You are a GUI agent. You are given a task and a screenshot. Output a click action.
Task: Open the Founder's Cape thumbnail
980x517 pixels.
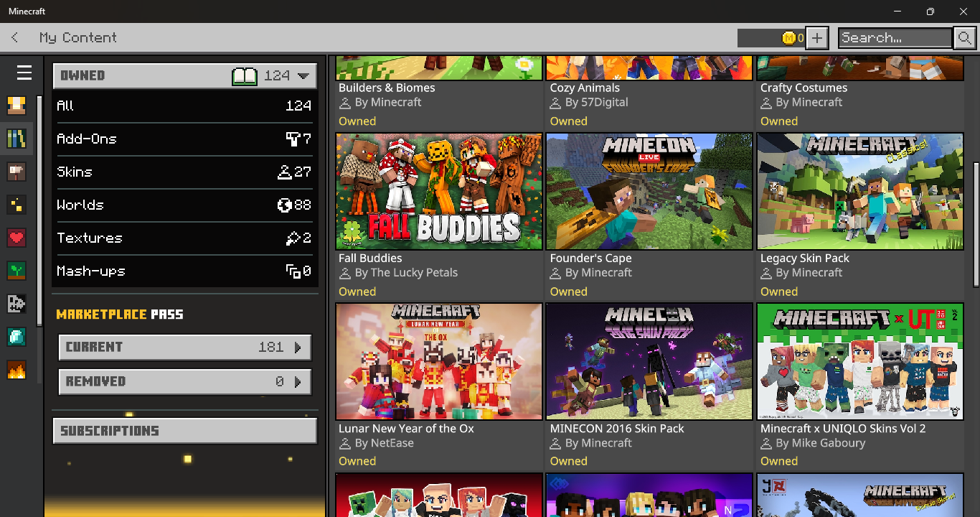(649, 191)
